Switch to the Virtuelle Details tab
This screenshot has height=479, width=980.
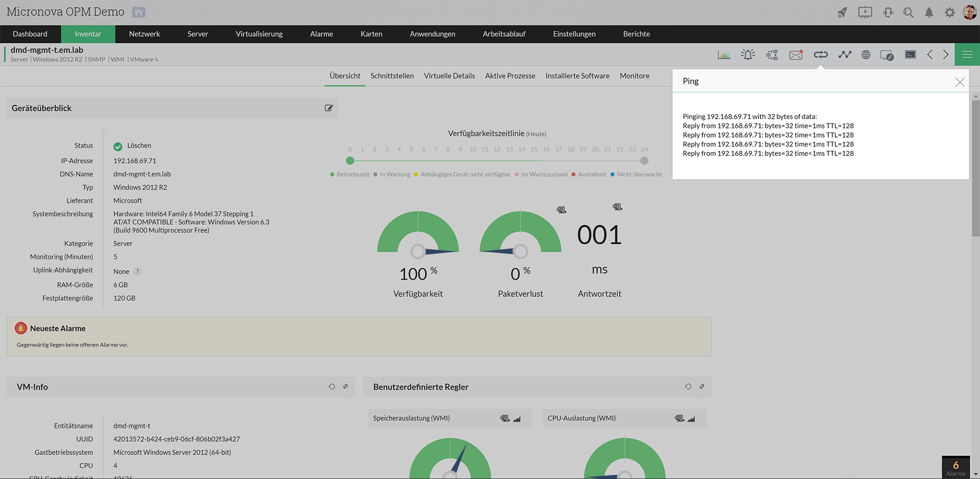(x=449, y=76)
